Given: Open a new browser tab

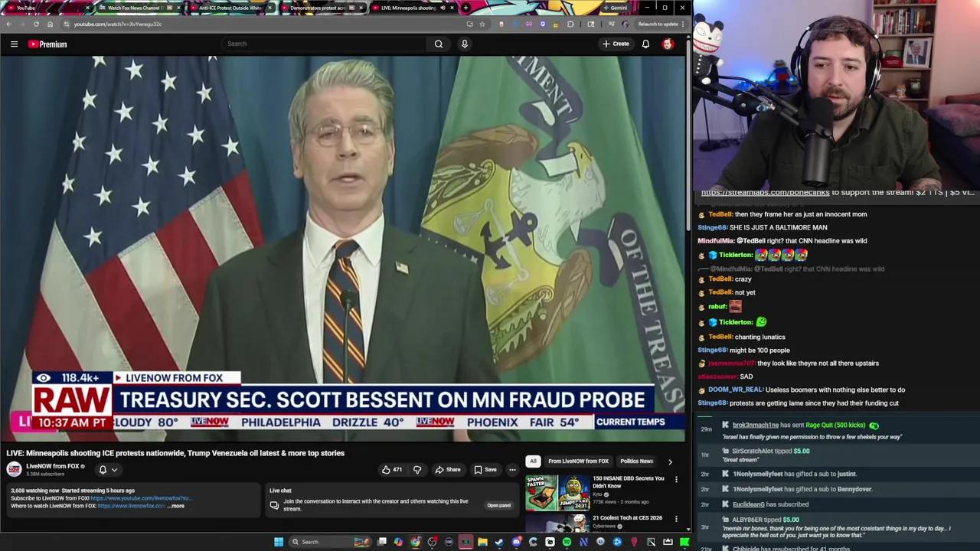Looking at the screenshot, I should click(465, 8).
